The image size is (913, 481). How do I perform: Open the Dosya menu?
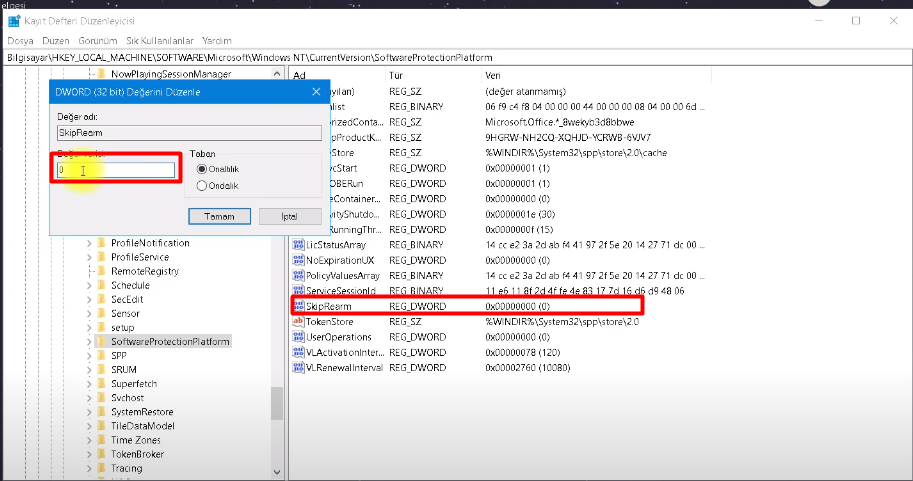20,41
